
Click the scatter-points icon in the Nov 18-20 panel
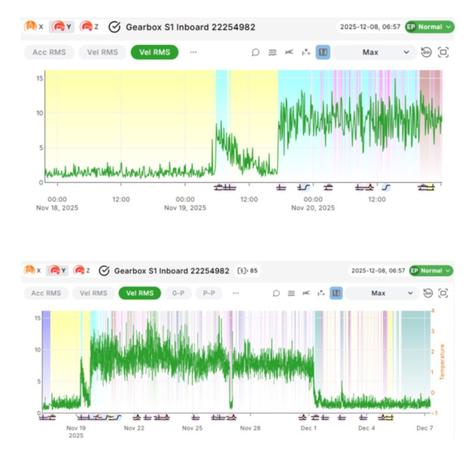point(306,52)
